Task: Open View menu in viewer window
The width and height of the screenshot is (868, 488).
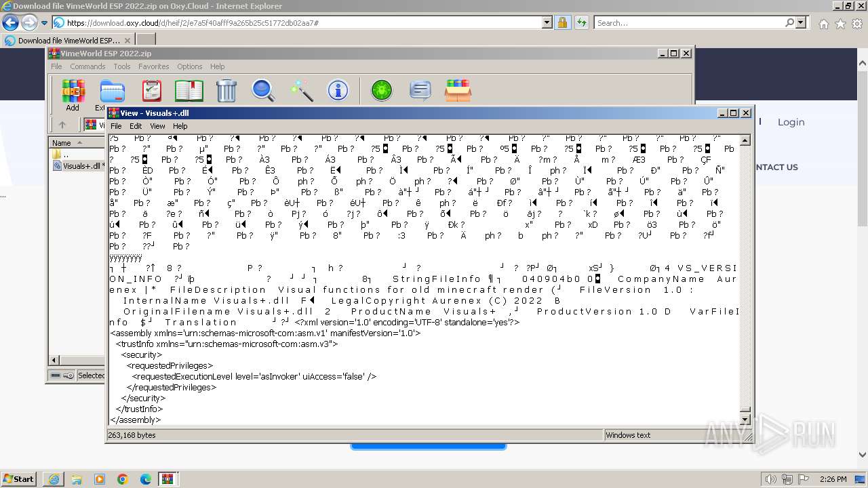Action: [x=157, y=126]
